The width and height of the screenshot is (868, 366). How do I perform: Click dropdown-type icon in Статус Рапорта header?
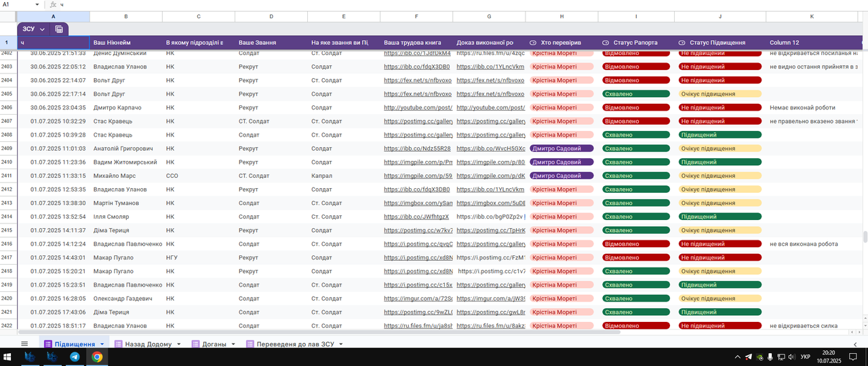tap(606, 43)
